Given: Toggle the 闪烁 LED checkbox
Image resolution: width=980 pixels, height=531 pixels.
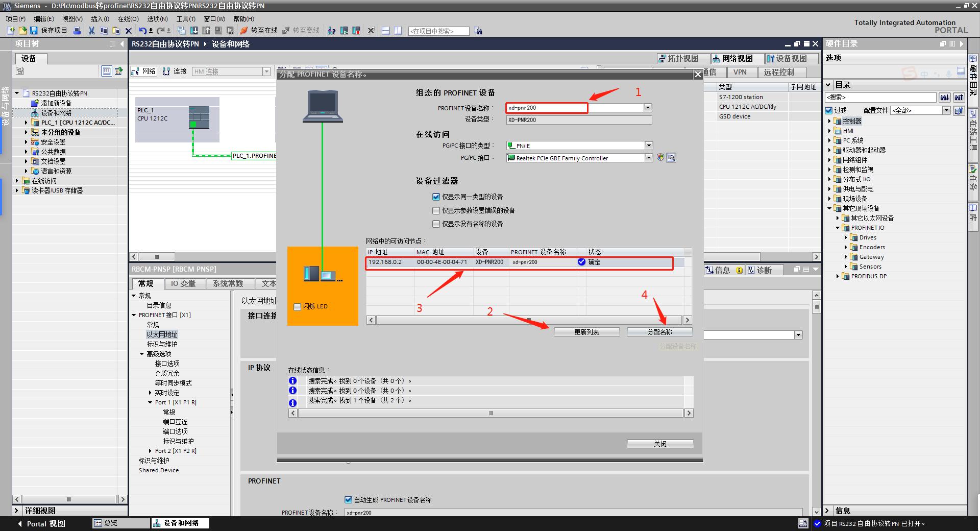Looking at the screenshot, I should pos(297,307).
